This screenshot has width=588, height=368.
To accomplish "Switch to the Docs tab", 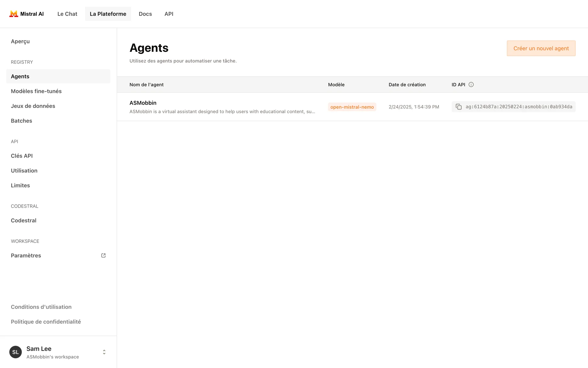I will pos(145,14).
